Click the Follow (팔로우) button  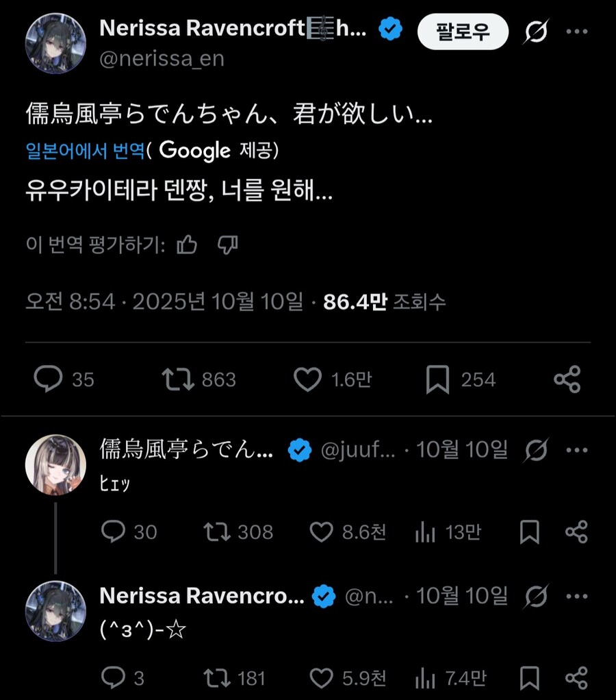463,32
